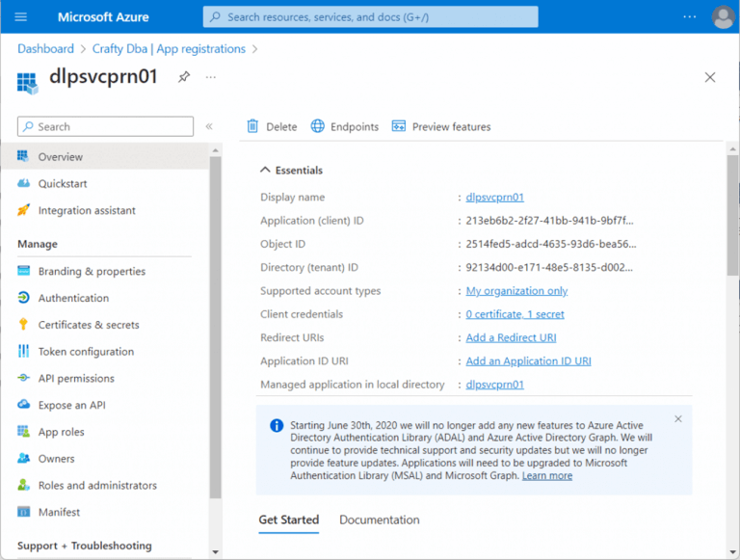Click the Owners people icon
The image size is (740, 560).
23,458
